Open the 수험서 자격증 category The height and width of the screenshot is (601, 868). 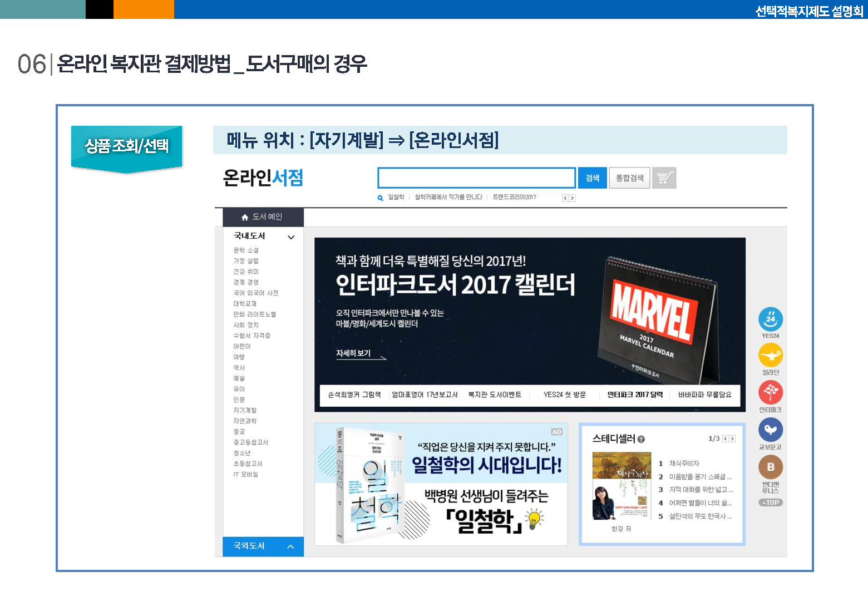click(x=252, y=336)
